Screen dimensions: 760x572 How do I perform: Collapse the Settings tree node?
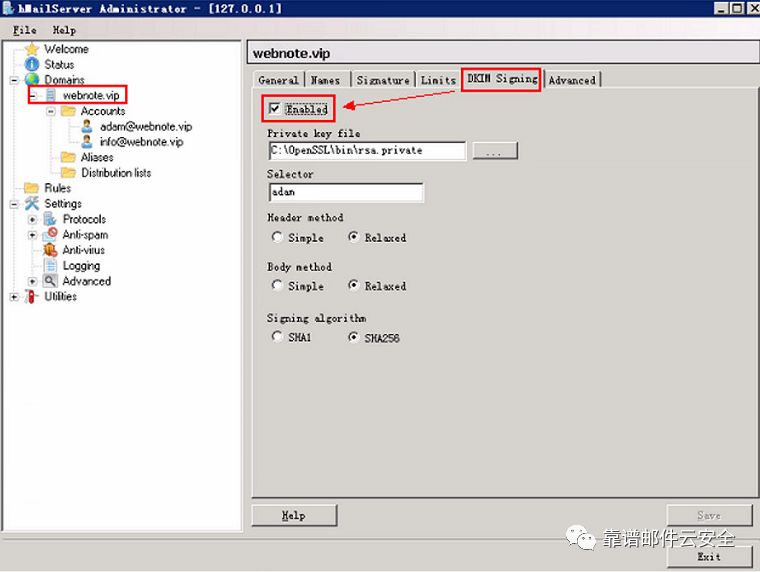coord(14,204)
